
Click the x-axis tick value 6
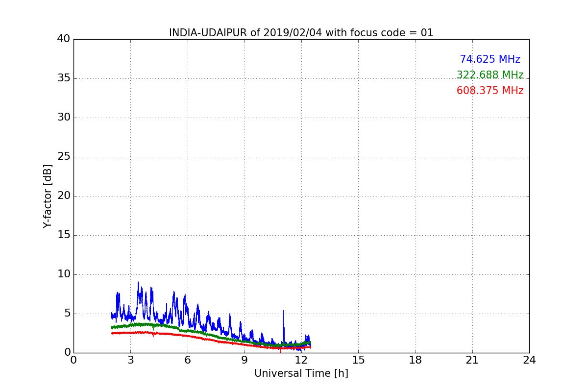point(187,360)
